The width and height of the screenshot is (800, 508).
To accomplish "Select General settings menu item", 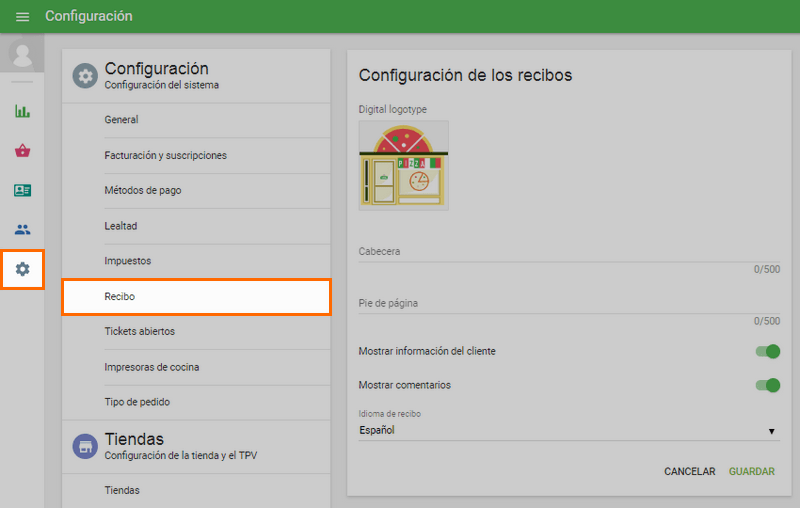I will (x=196, y=120).
